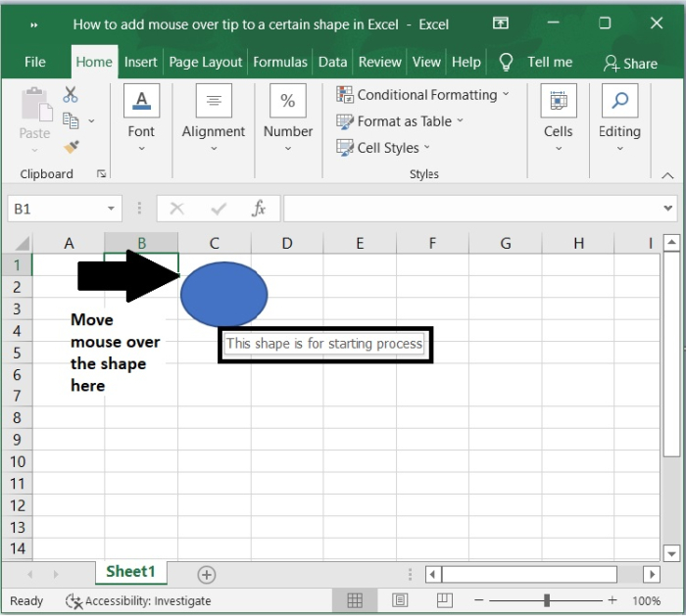Image resolution: width=686 pixels, height=616 pixels.
Task: Click Accessibility Investigate status icon
Action: point(73,601)
